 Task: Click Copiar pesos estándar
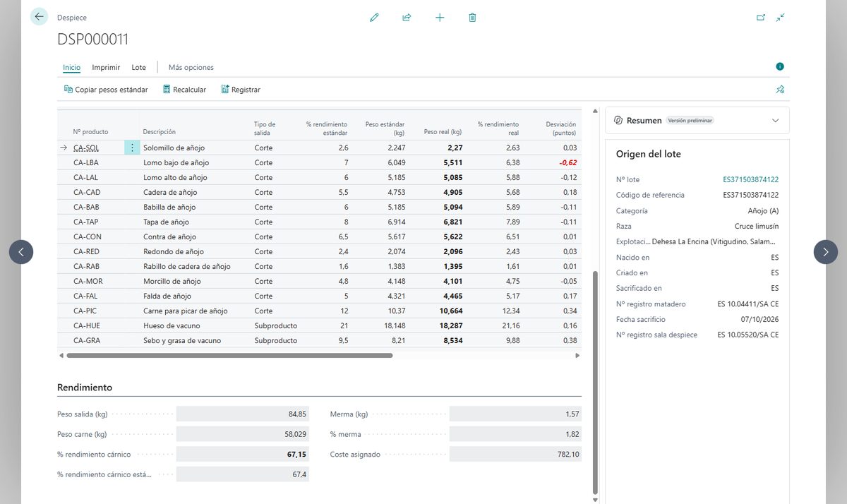click(x=106, y=90)
